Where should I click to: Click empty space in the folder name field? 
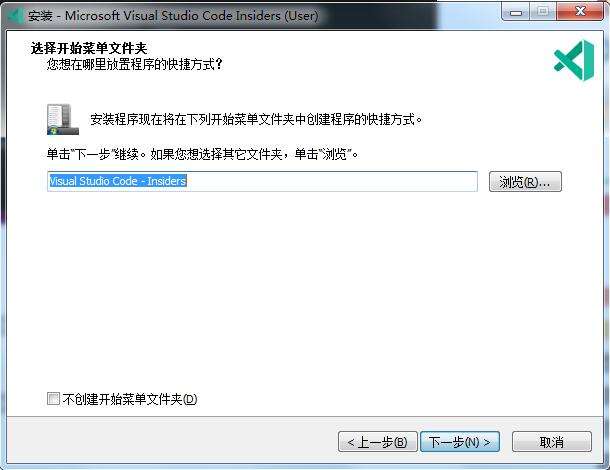[x=331, y=181]
